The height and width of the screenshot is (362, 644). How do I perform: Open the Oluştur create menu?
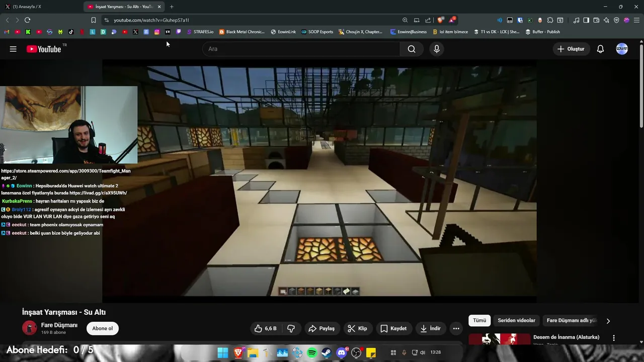(572, 49)
